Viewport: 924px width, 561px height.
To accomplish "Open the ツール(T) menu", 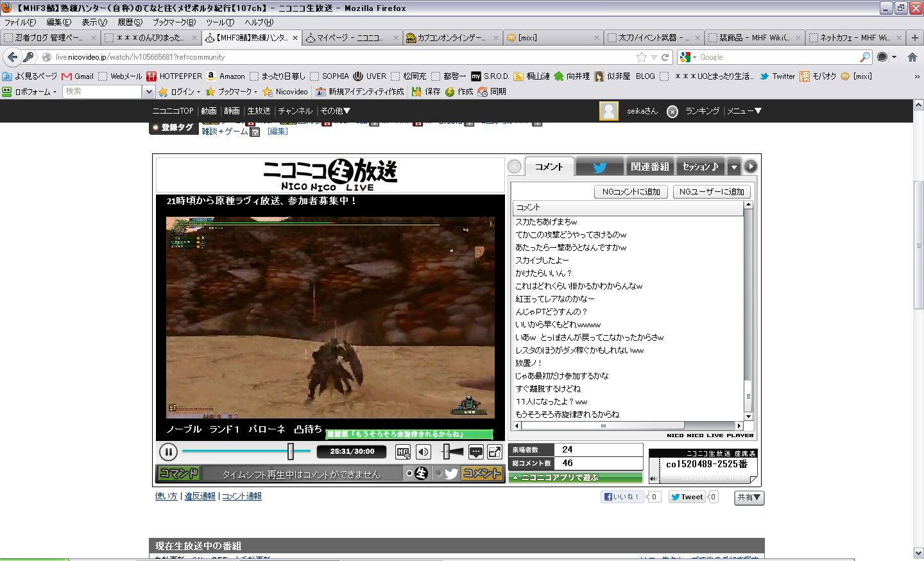I will [x=220, y=22].
